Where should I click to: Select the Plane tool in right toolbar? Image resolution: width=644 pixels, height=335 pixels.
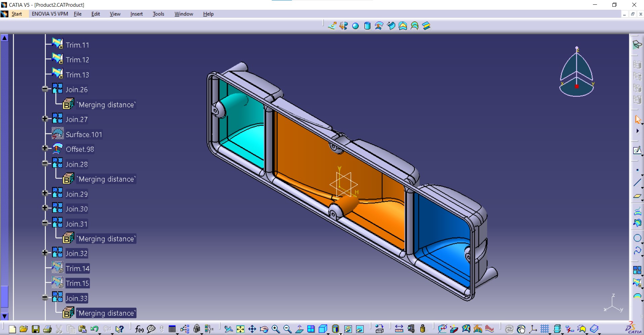coord(637,196)
